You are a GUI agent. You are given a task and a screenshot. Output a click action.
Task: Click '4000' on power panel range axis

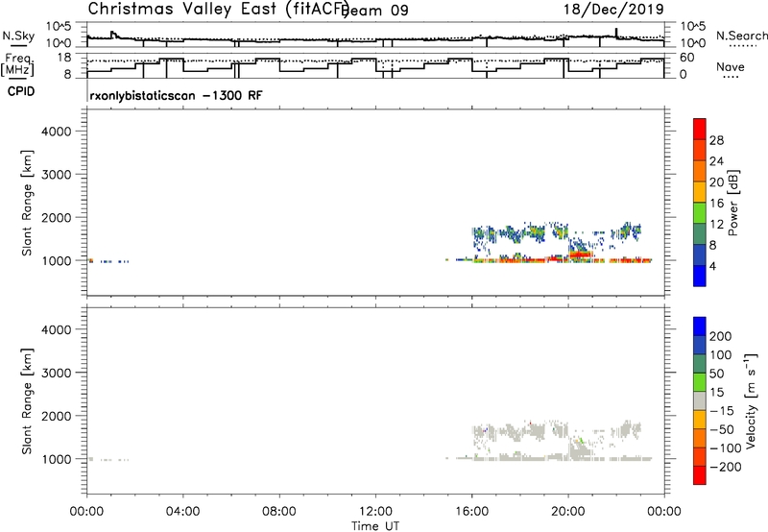point(57,132)
